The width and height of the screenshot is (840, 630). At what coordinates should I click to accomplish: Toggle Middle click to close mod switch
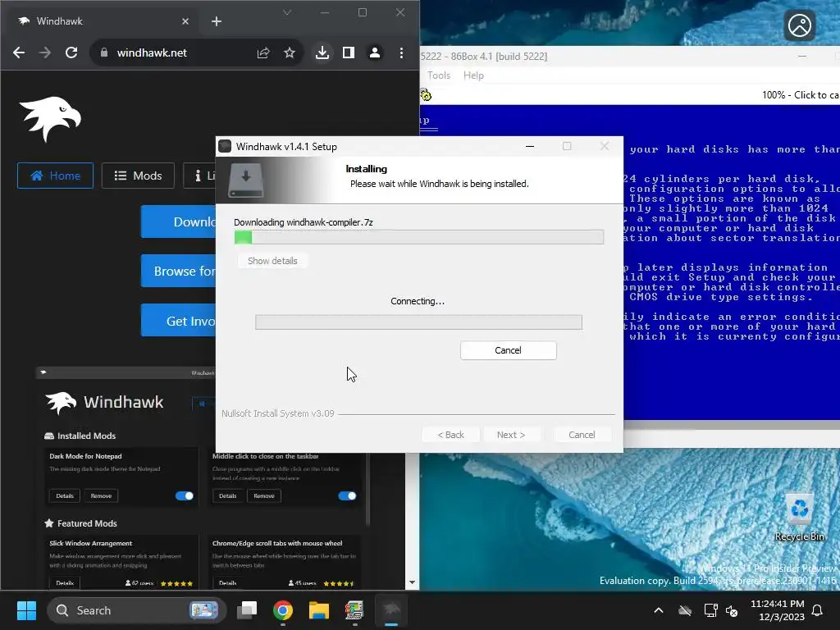tap(347, 496)
